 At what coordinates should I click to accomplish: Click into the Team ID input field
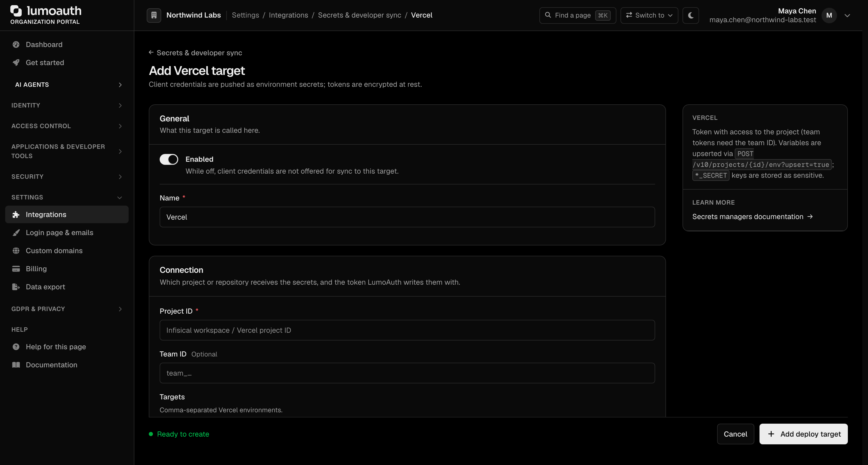pyautogui.click(x=407, y=373)
